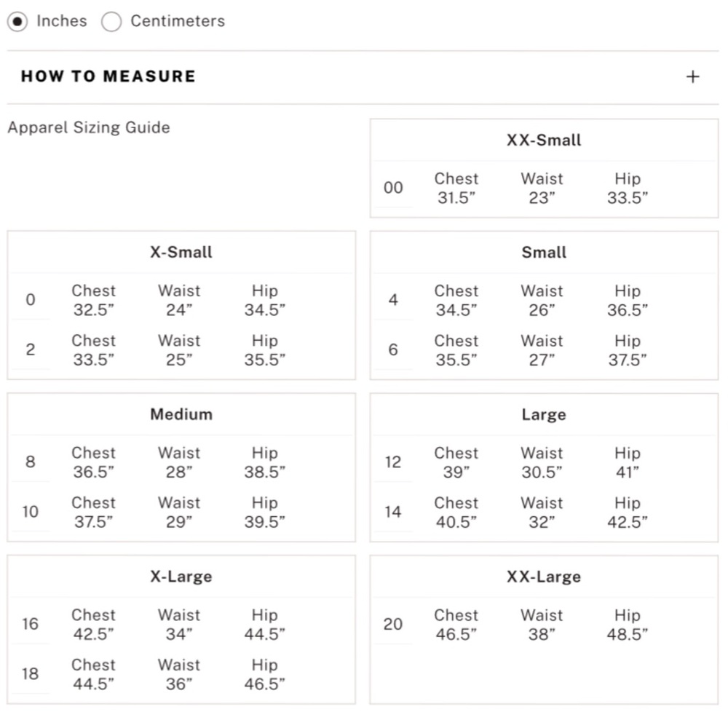Select the Centimeters radio button

(x=111, y=21)
